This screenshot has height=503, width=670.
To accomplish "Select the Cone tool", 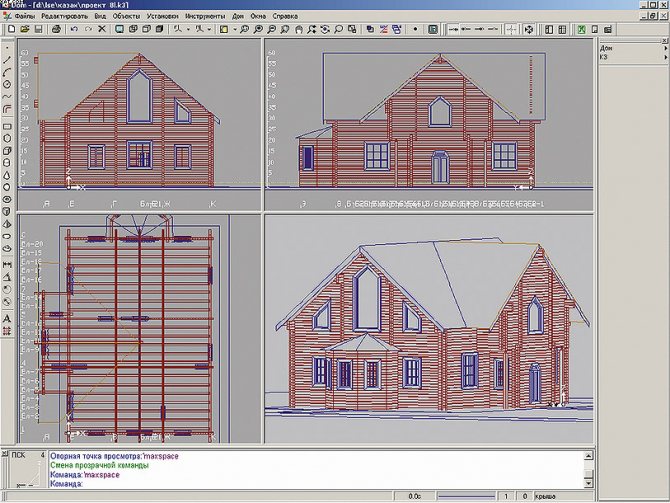I will tap(7, 175).
